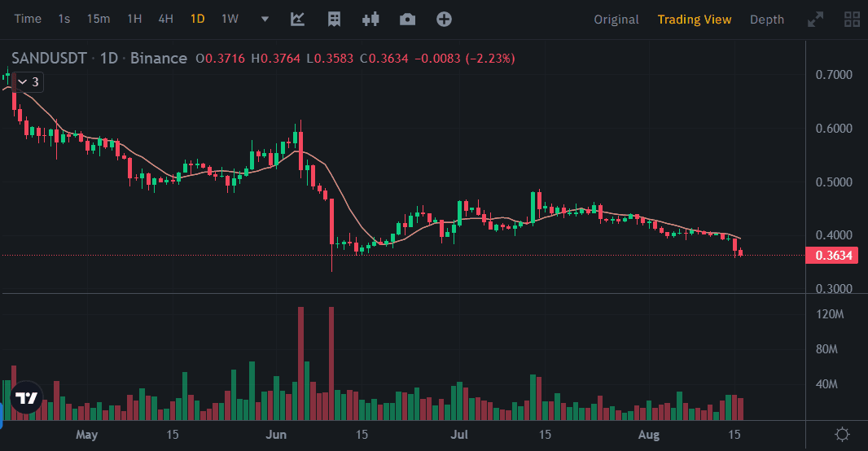Open the candlestick chart style icon
The height and width of the screenshot is (451, 868).
(x=371, y=19)
